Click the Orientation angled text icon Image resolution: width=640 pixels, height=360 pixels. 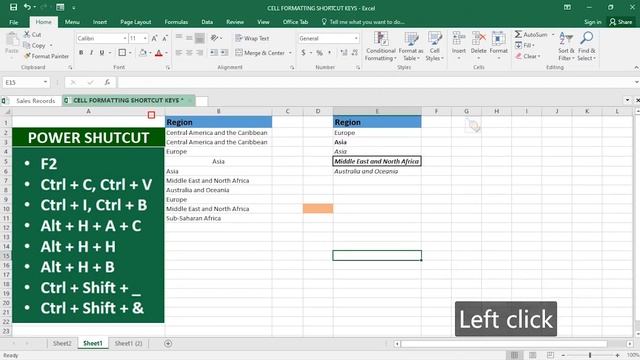tap(214, 38)
